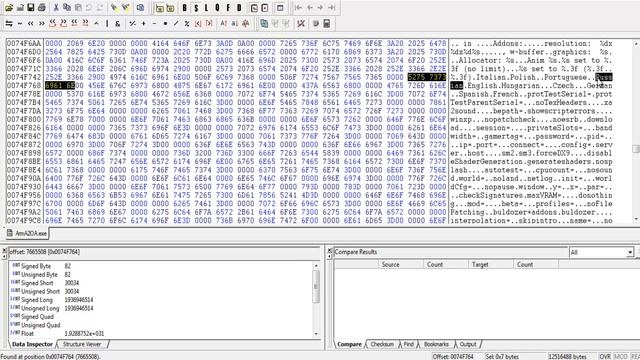The image size is (640, 360).
Task: Click the Undo arrow icon
Action: click(89, 8)
